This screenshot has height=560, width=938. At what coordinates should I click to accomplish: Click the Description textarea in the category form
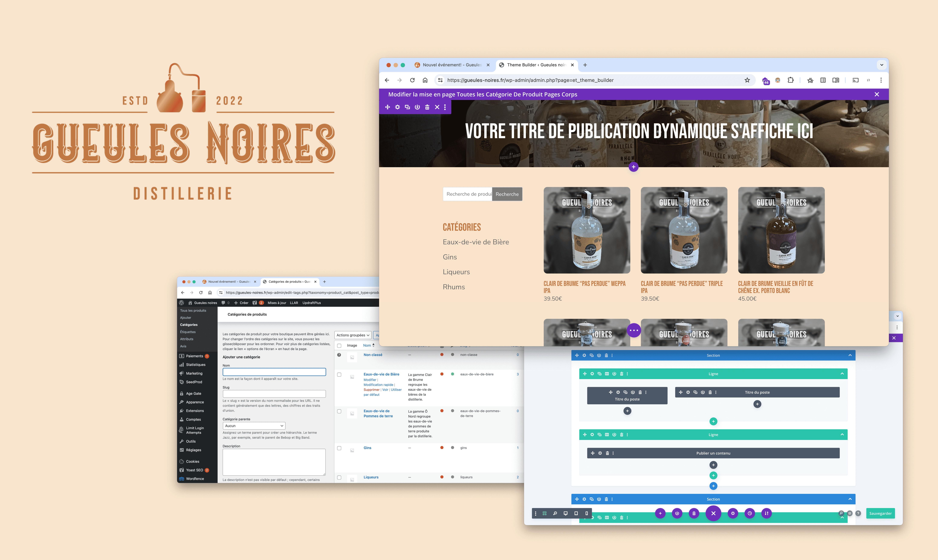[x=274, y=462]
